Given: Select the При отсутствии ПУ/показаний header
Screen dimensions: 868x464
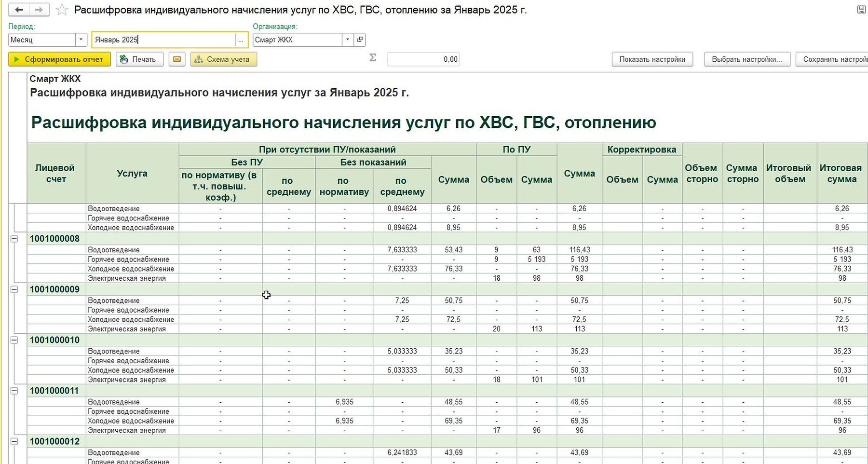Looking at the screenshot, I should coord(327,150).
